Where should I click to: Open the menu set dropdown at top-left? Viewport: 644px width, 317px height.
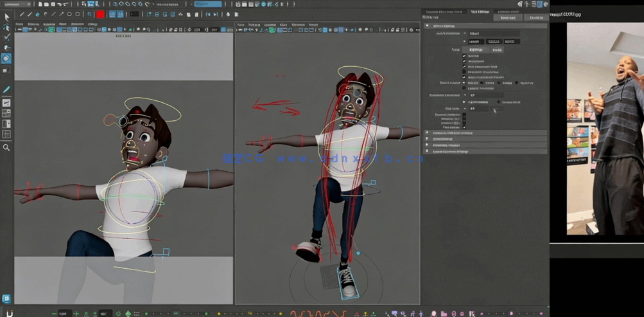pos(17,5)
